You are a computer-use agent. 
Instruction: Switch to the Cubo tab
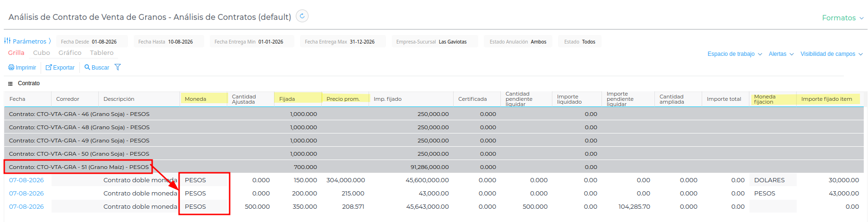tap(42, 53)
